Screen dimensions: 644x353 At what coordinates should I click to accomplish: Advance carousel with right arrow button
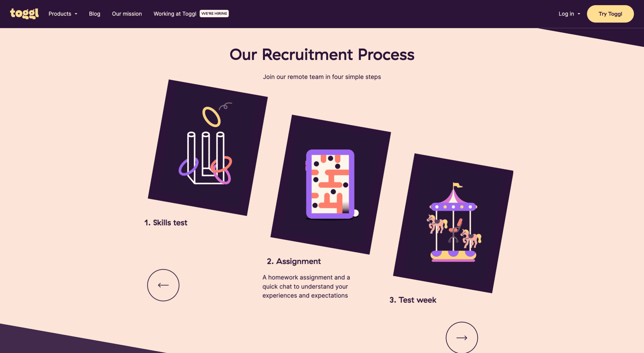pyautogui.click(x=462, y=338)
